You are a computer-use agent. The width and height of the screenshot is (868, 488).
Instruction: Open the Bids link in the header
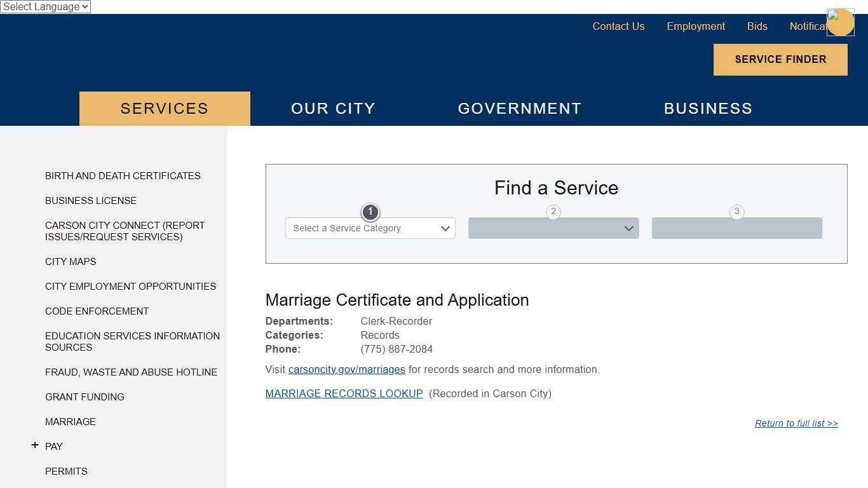point(757,26)
